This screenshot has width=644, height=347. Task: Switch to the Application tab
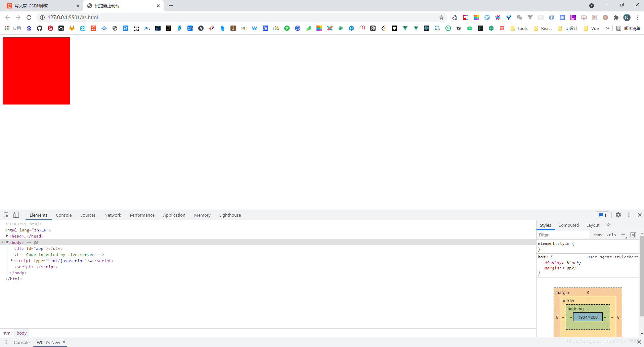coord(174,215)
